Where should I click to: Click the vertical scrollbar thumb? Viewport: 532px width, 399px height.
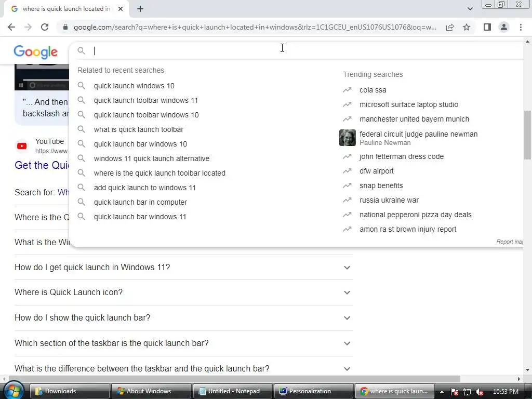coord(527,135)
